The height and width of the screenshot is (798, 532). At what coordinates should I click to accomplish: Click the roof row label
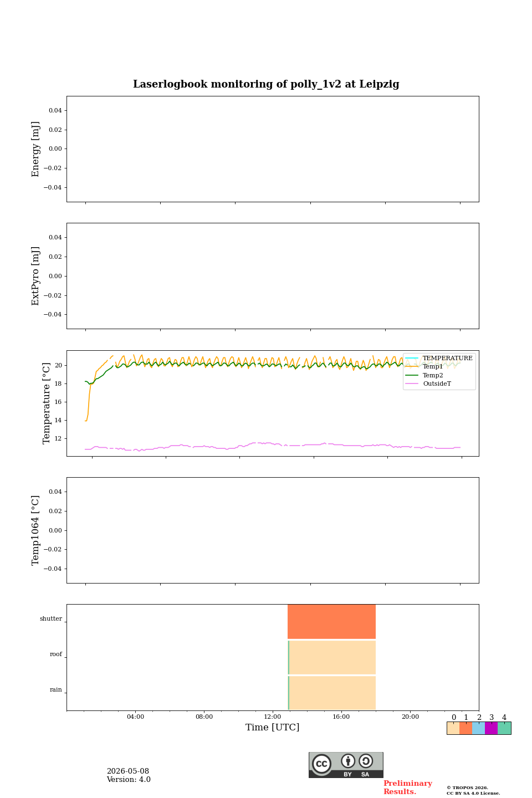click(x=56, y=654)
